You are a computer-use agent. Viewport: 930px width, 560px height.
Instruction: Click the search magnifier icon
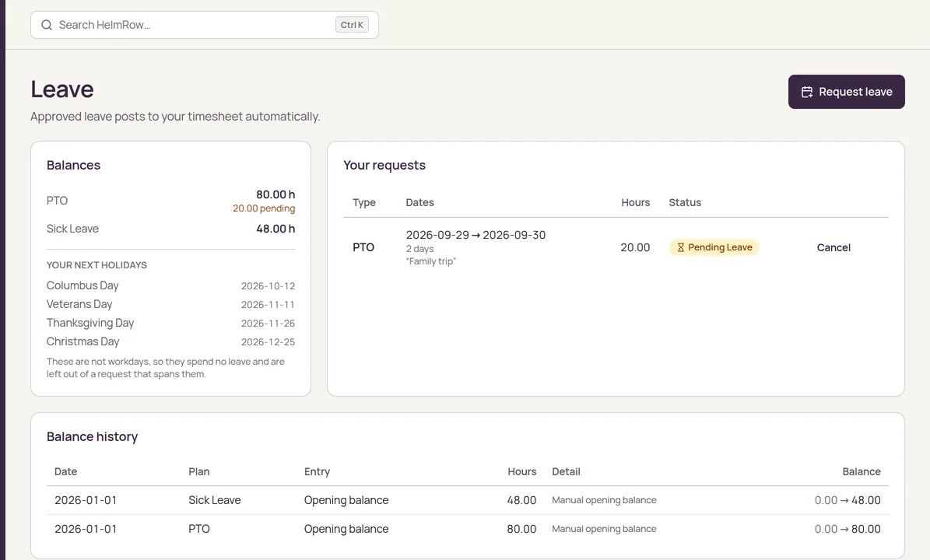tap(46, 25)
